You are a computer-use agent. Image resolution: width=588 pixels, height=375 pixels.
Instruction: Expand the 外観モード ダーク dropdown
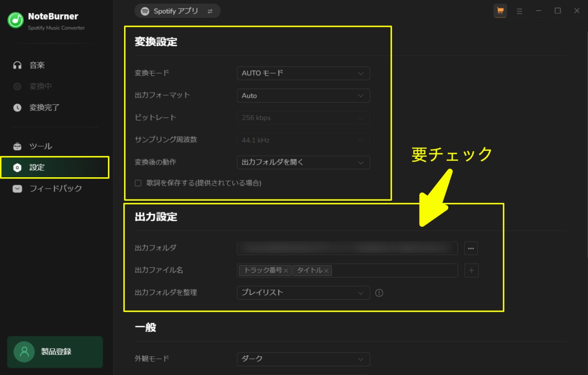(303, 359)
